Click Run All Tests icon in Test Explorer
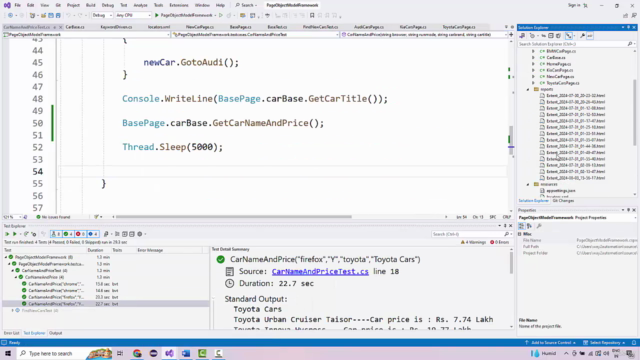640x360 pixels. (x=7, y=234)
